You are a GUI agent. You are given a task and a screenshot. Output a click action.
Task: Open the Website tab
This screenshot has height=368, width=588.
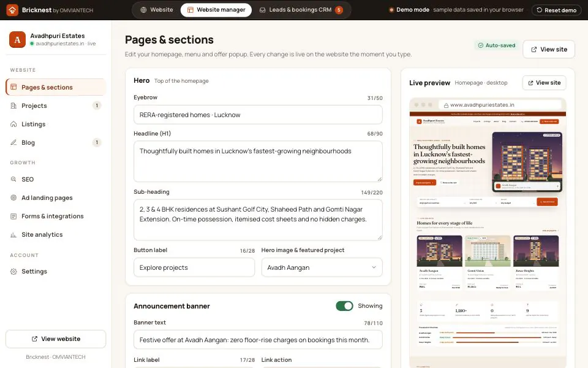(157, 10)
